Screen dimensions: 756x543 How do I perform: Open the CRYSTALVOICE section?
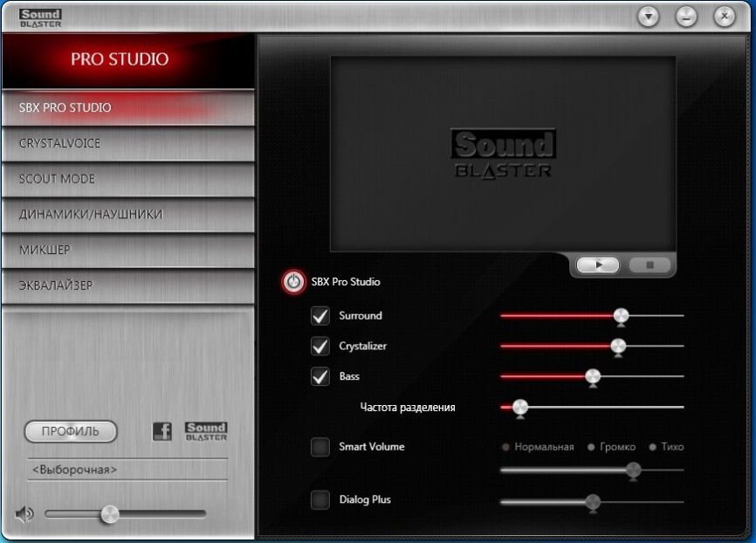coord(128,143)
